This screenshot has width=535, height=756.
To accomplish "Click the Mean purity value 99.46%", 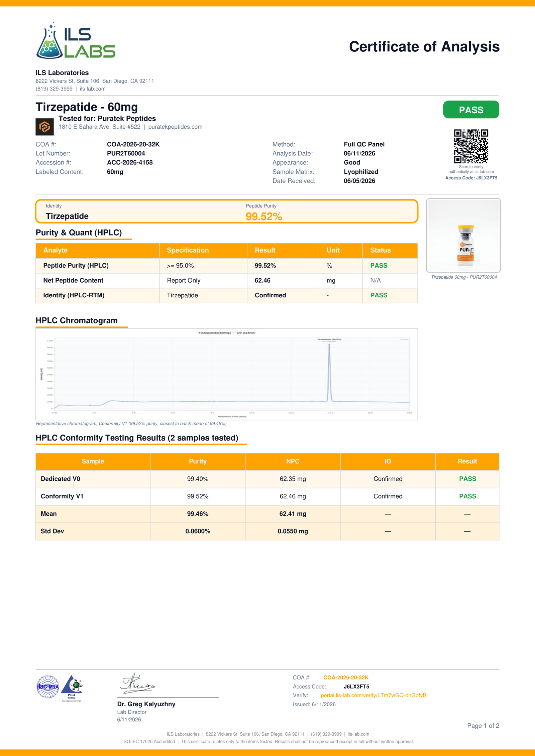I will tap(198, 513).
